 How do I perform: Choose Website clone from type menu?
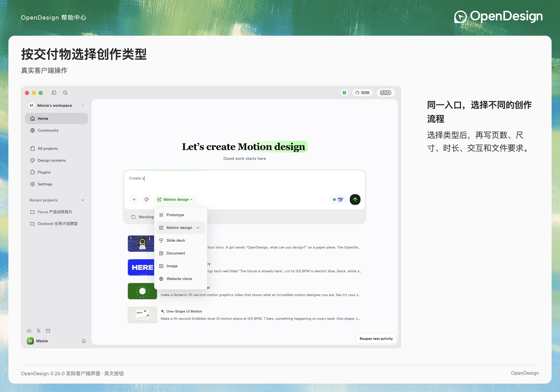click(181, 279)
